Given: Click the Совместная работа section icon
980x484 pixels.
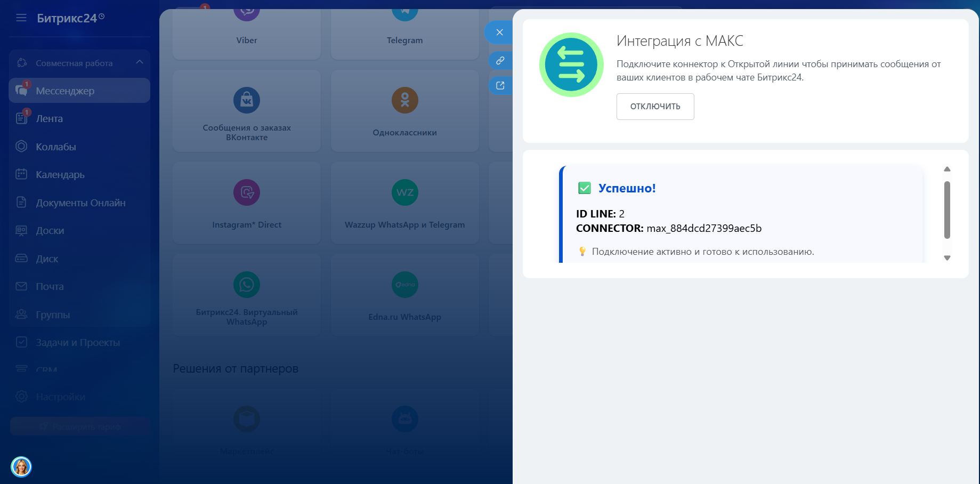Looking at the screenshot, I should click(x=22, y=63).
